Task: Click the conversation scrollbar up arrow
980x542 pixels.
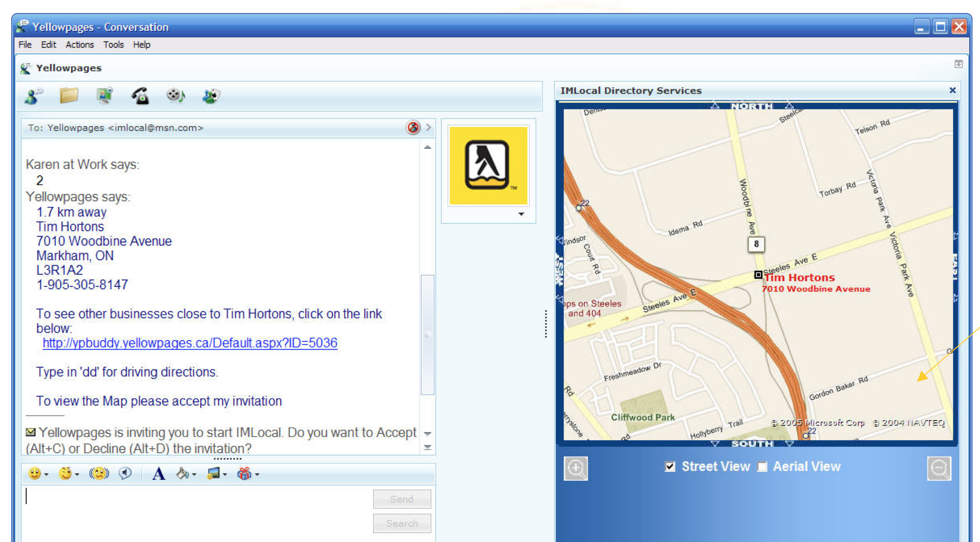Action: coord(427,147)
